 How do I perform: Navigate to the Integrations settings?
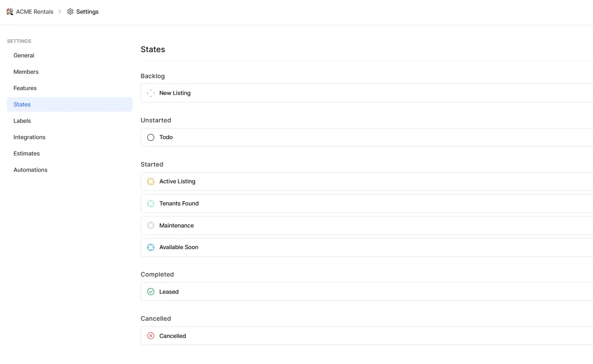point(29,137)
